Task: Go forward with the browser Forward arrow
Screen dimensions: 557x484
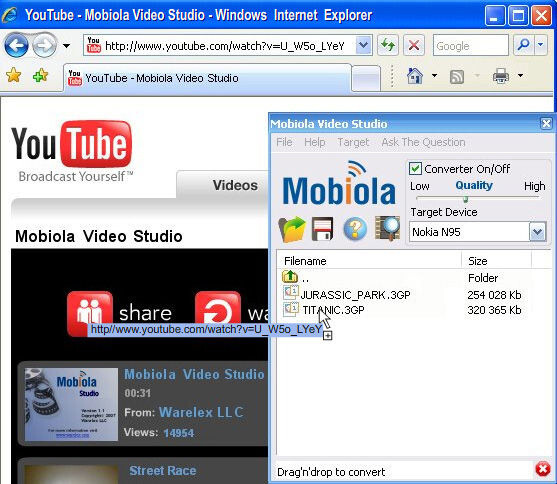Action: click(44, 45)
